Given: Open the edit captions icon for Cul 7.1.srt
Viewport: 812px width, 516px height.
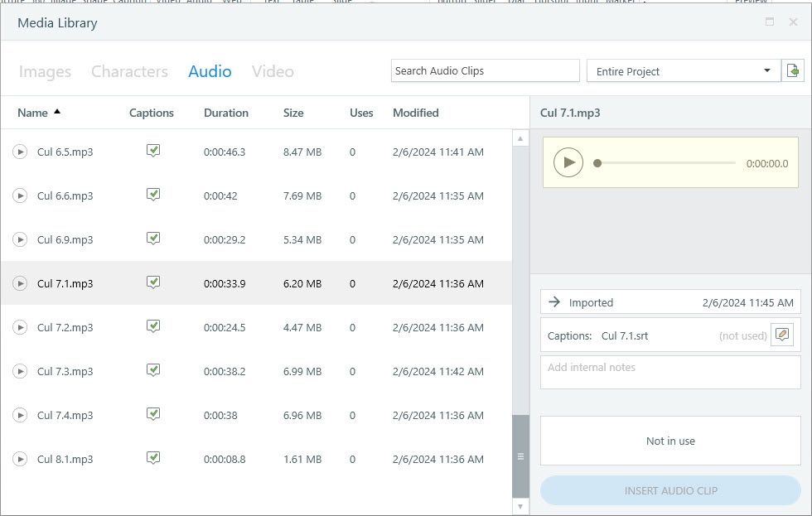Looking at the screenshot, I should (x=781, y=335).
